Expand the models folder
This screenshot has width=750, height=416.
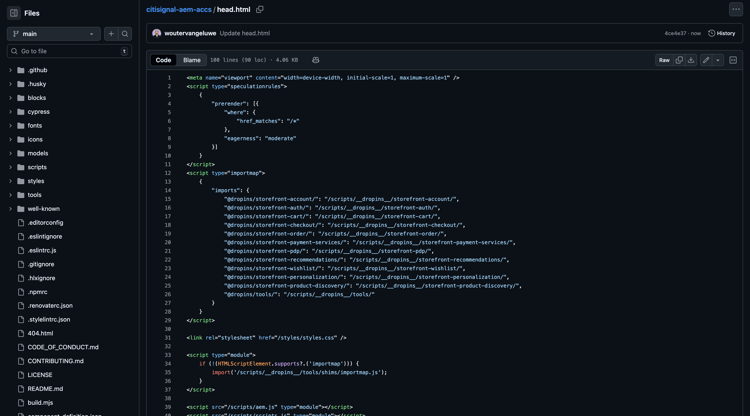(x=11, y=153)
